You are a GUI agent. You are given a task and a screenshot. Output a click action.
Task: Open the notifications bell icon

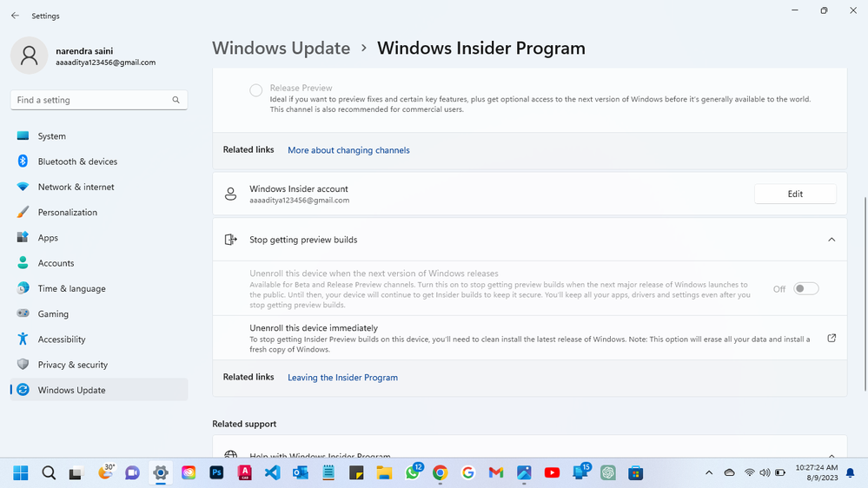coord(851,473)
